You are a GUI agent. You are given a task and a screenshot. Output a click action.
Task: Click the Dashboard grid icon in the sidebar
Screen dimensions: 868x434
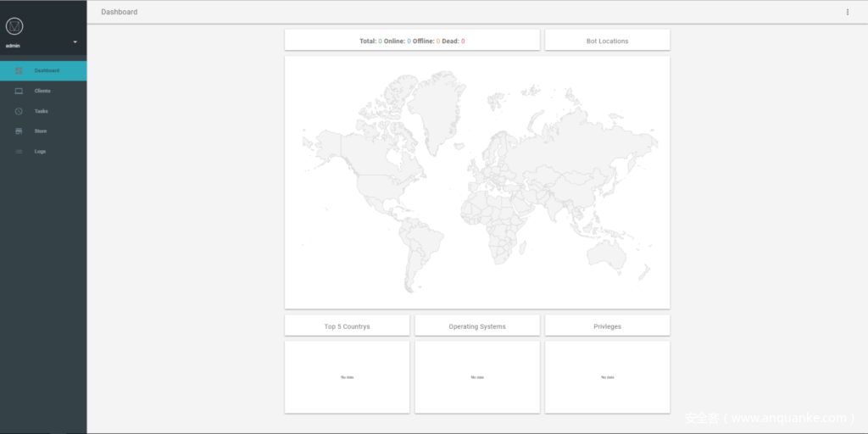[x=19, y=70]
